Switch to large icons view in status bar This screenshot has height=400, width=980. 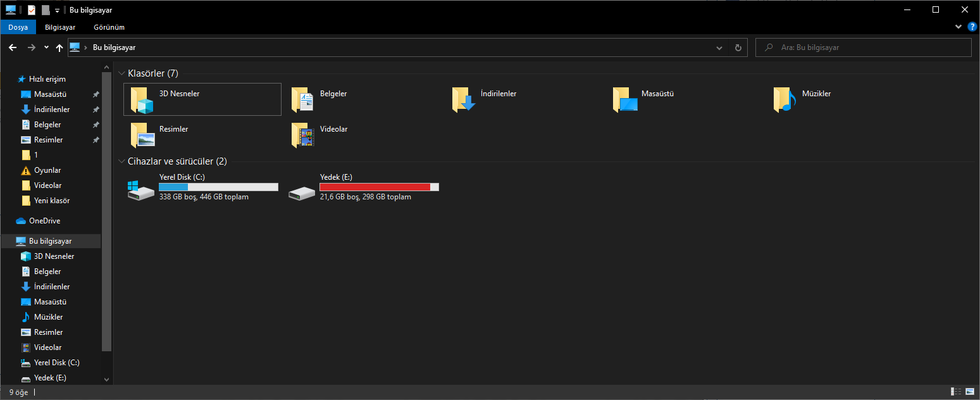coord(970,392)
